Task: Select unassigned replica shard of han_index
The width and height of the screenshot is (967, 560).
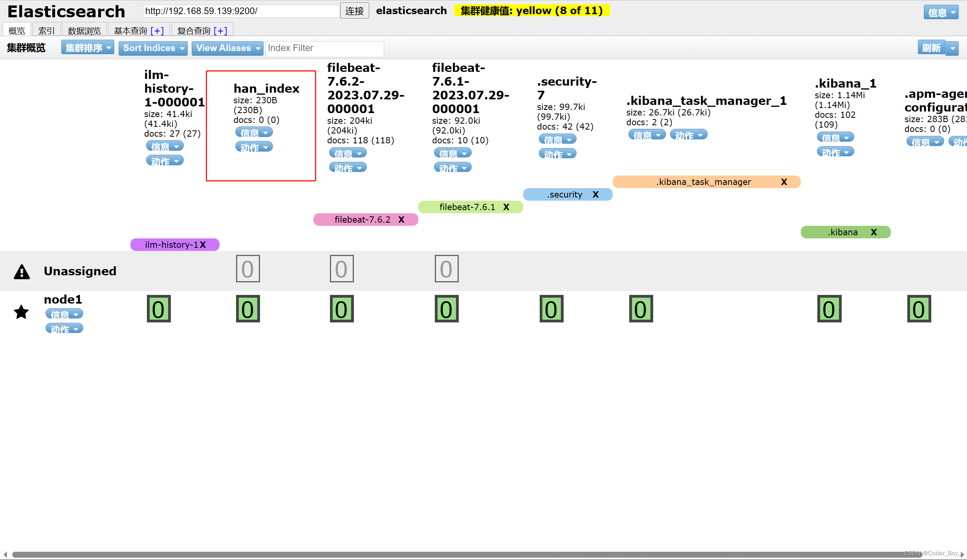Action: pyautogui.click(x=248, y=269)
